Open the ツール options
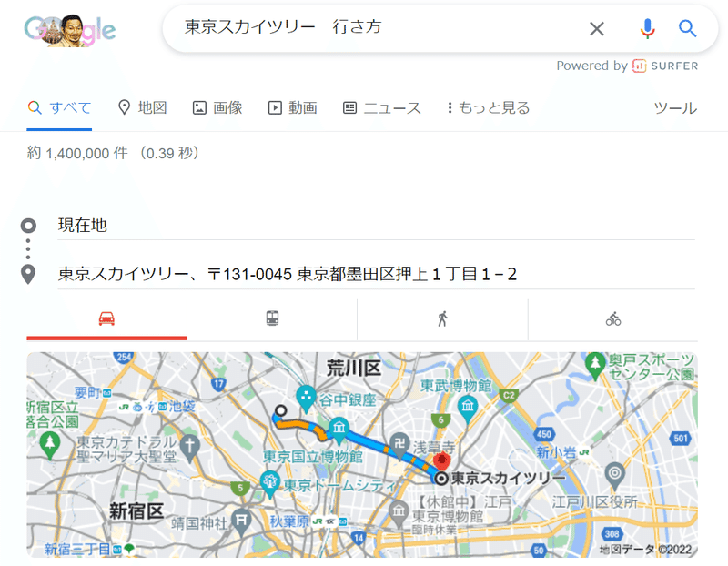This screenshot has width=728, height=566. 675,108
